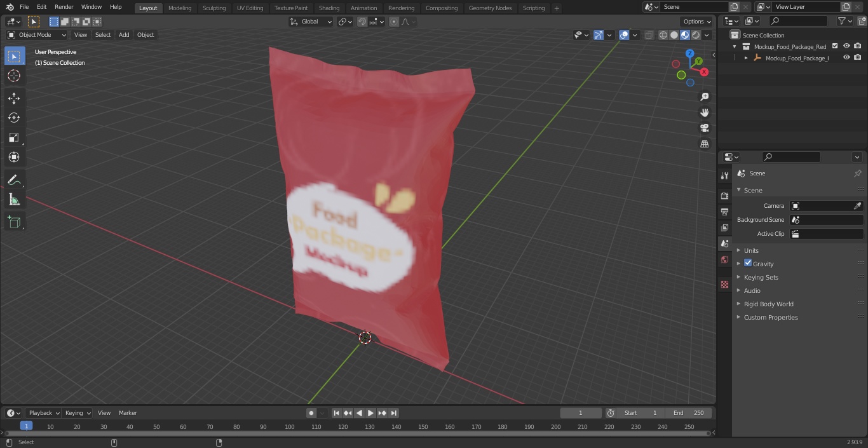Click the pan view hand icon
This screenshot has height=448, width=868.
click(x=704, y=112)
